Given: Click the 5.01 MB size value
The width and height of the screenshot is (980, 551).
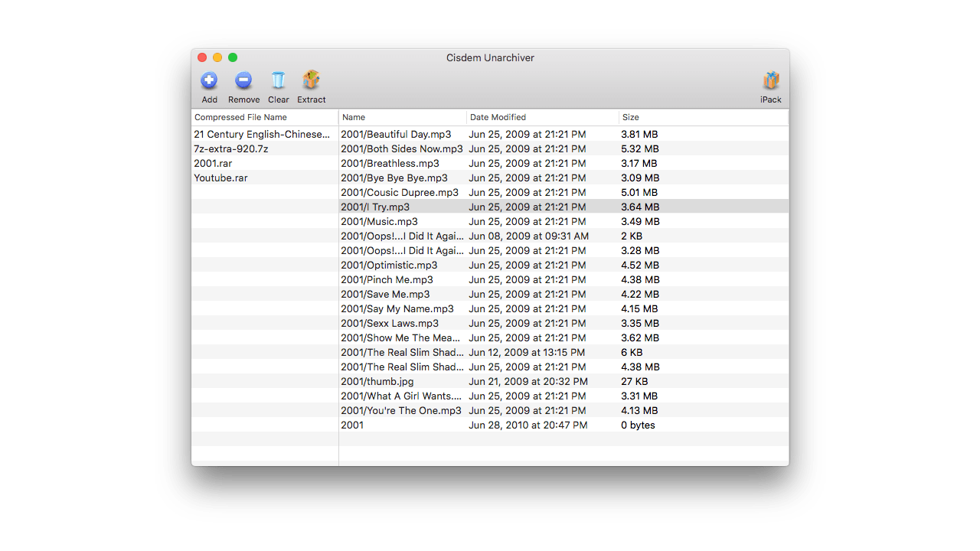Looking at the screenshot, I should [x=639, y=192].
